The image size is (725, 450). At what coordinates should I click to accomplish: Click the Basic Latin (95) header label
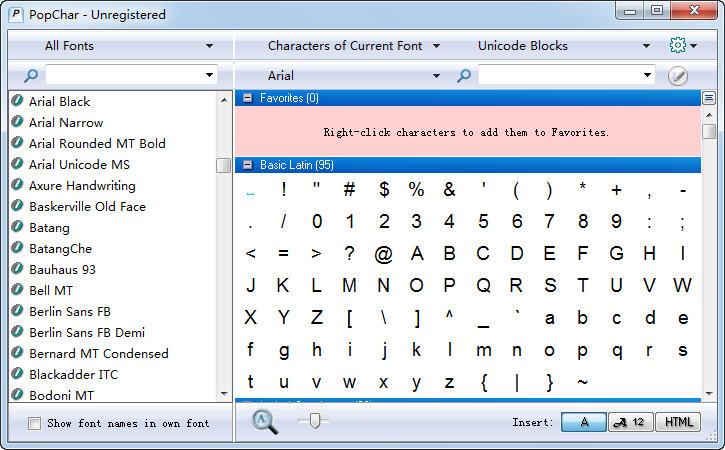[297, 165]
